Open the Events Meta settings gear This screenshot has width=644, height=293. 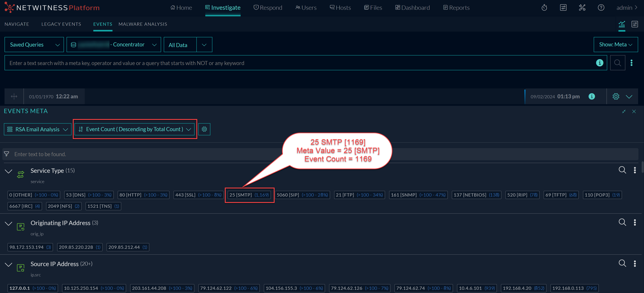tap(204, 129)
